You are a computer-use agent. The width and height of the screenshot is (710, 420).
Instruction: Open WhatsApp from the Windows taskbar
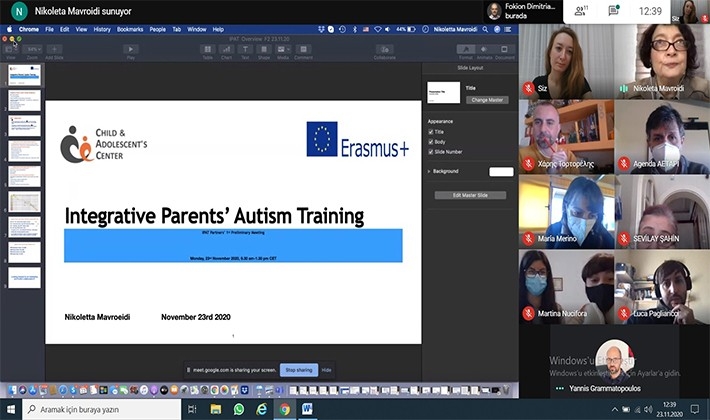pos(239,409)
